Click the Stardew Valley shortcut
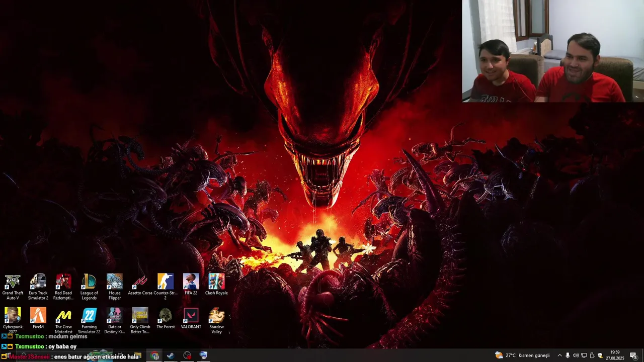This screenshot has width=644, height=362. [x=216, y=321]
